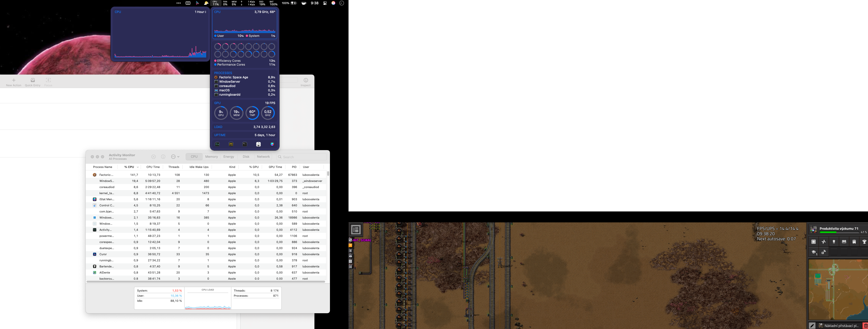
Task: Open Factorio logistic networks upload icon
Action: pos(834,242)
